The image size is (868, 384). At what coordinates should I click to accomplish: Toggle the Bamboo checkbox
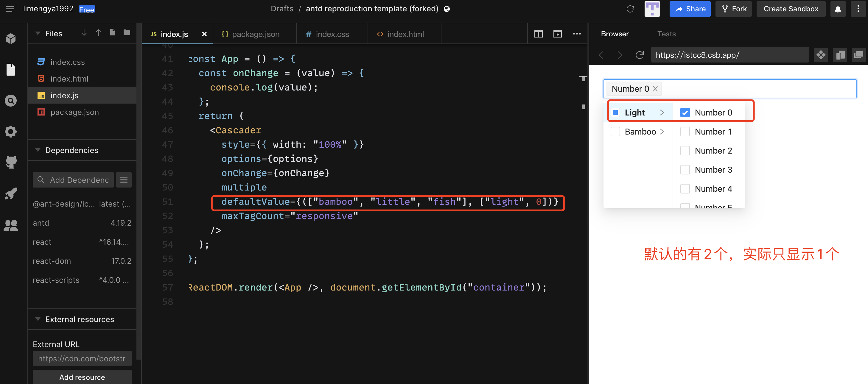615,131
